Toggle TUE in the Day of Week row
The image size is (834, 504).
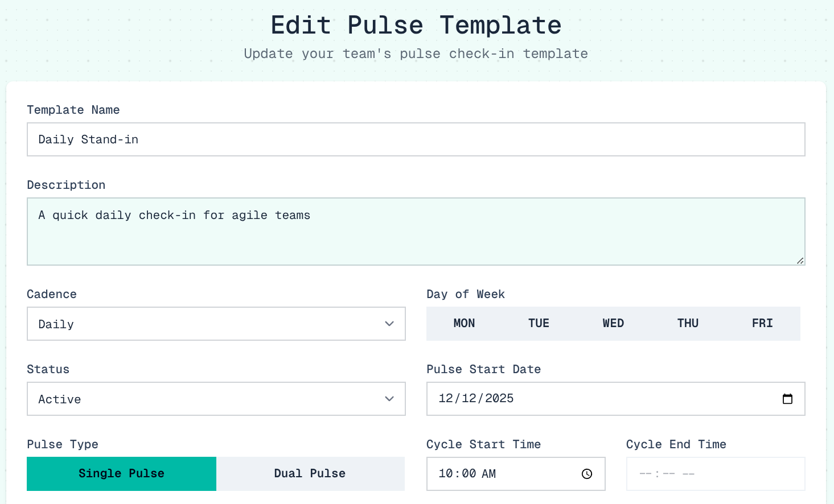pos(539,323)
